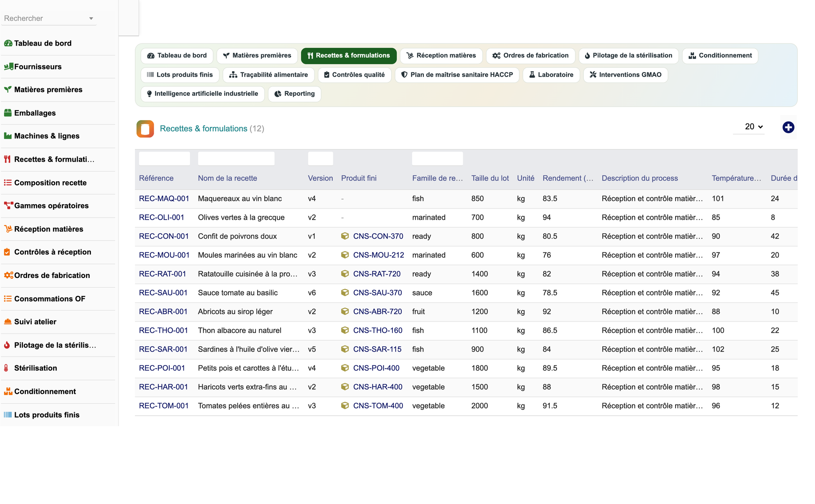Image resolution: width=815 pixels, height=504 pixels.
Task: Open the Rechercher dropdown arrow
Action: click(91, 18)
